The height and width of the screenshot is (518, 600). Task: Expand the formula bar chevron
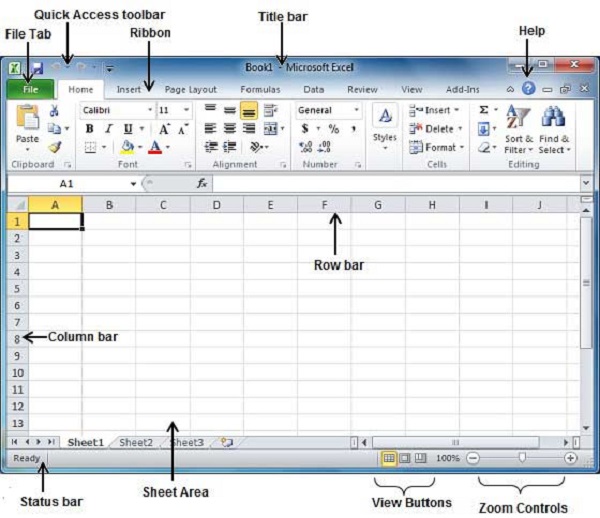pos(586,183)
